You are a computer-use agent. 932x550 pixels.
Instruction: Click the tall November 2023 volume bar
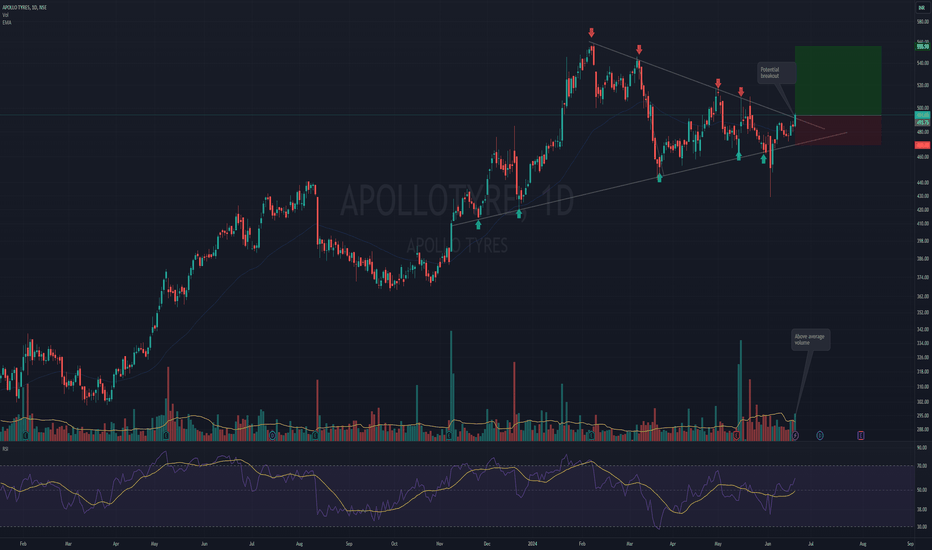(x=451, y=385)
